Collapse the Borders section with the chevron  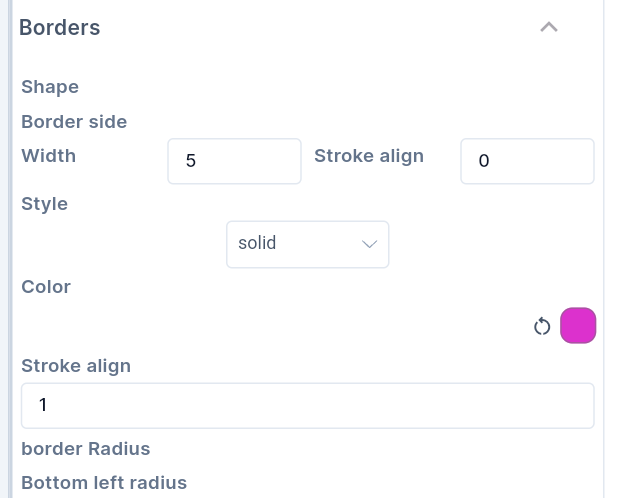click(548, 27)
